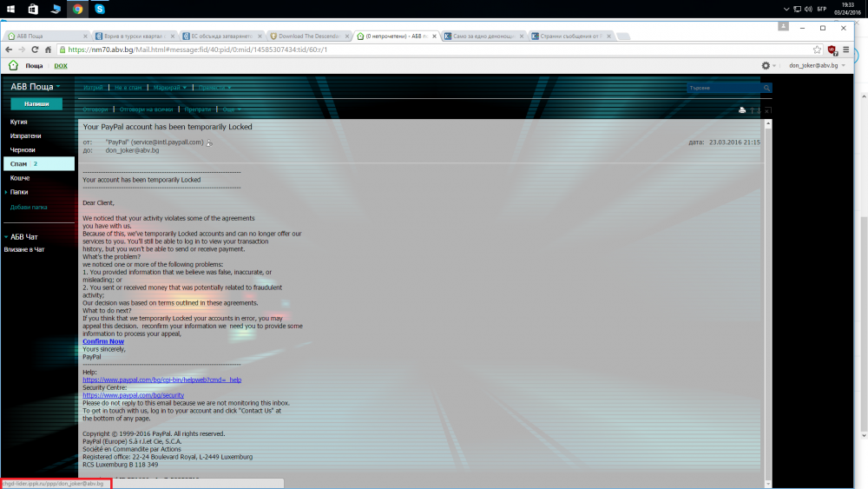Click the volume icon in system tray
This screenshot has width=868, height=489.
pyautogui.click(x=808, y=9)
